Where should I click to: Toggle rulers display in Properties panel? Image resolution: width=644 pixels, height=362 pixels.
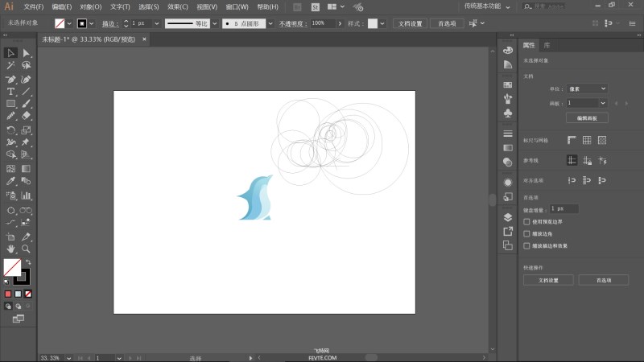click(572, 140)
